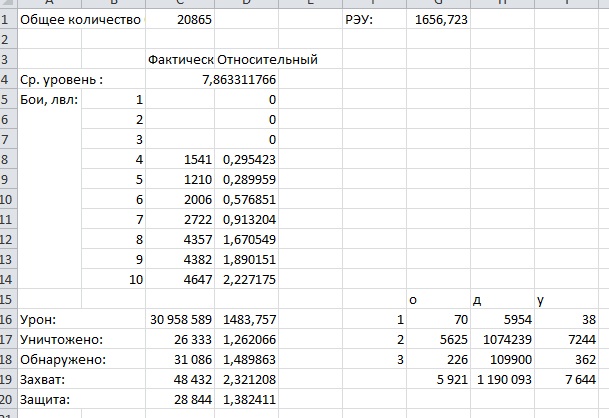Screen dimensions: 609x418
Task: Select entire row 10 via row header
Action: 7,199
